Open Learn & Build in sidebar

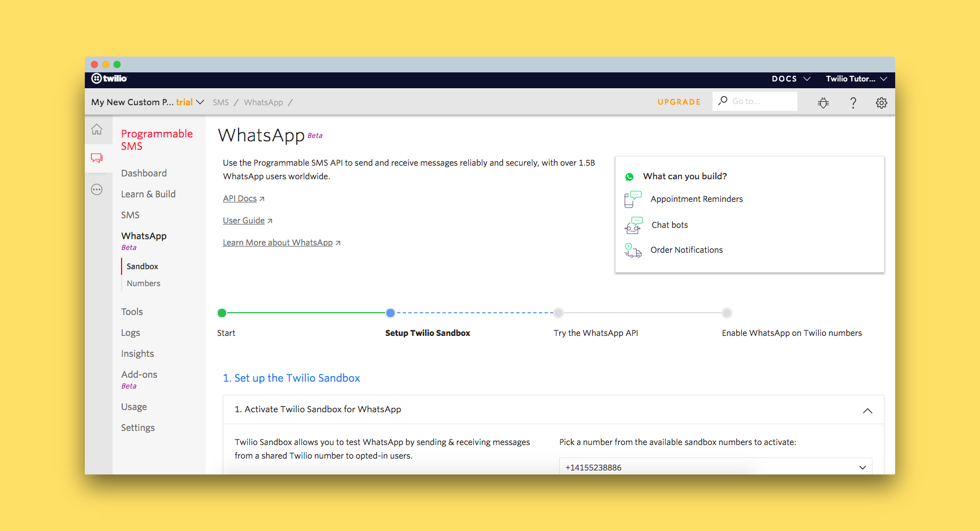pos(148,194)
